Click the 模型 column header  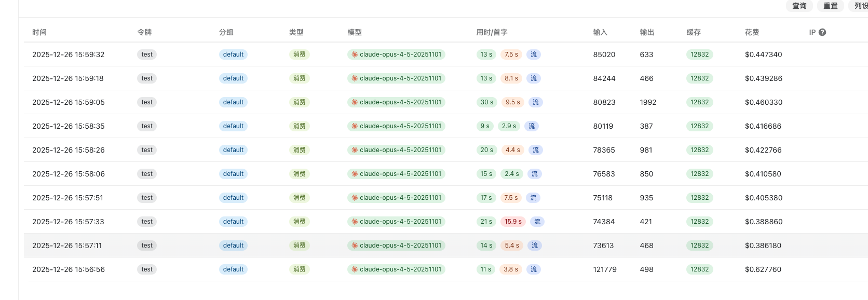355,32
